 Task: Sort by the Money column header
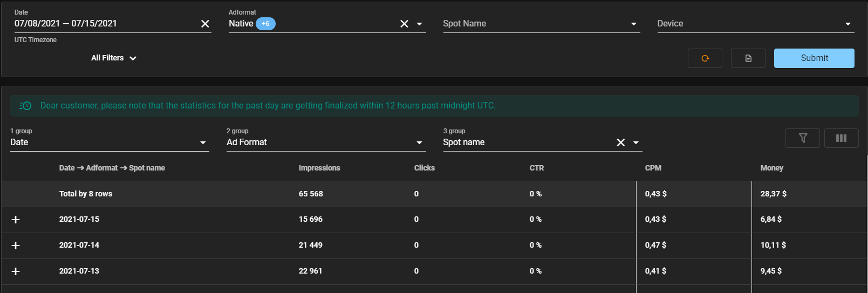[x=771, y=168]
